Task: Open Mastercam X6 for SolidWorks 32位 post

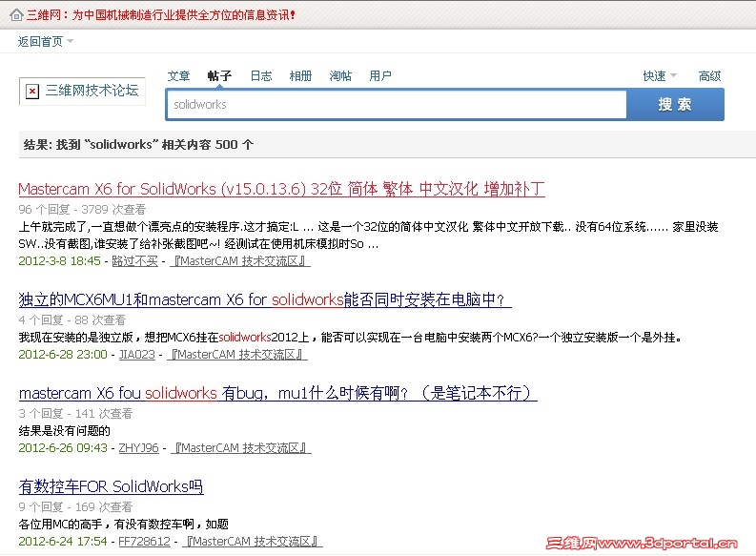Action: [281, 189]
